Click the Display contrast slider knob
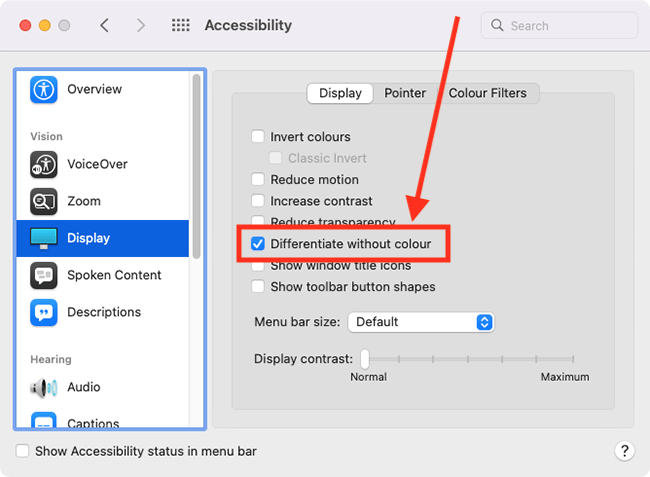This screenshot has height=477, width=650. pyautogui.click(x=365, y=359)
